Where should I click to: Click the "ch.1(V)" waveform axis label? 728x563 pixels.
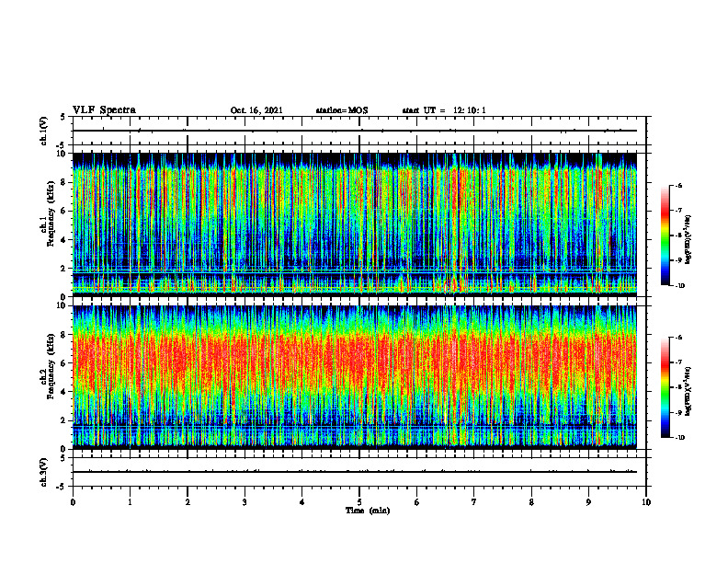[43, 131]
